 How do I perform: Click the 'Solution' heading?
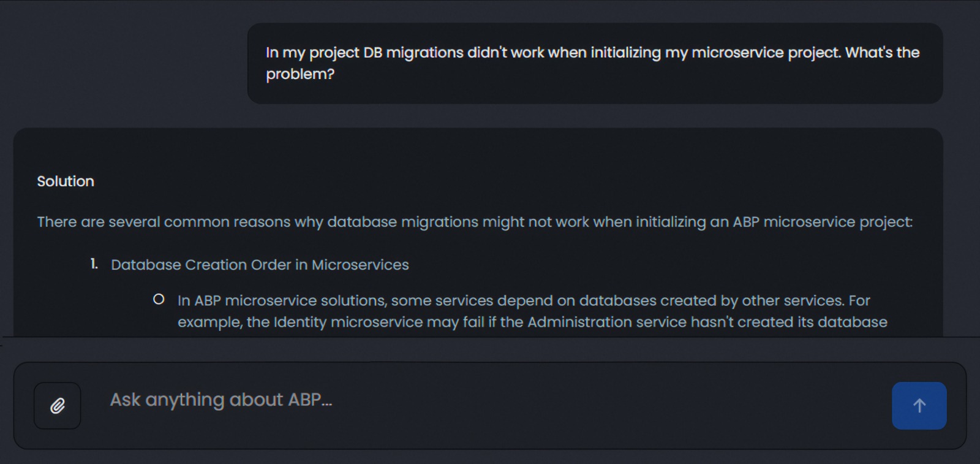click(x=66, y=181)
